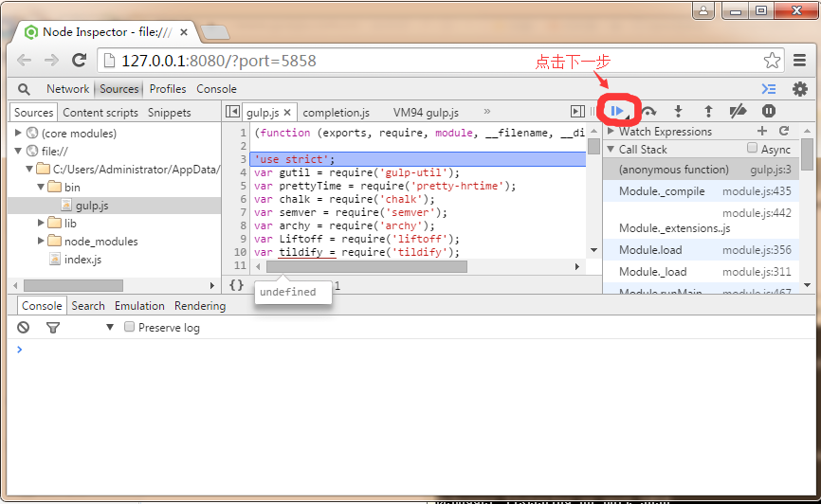Image resolution: width=821 pixels, height=504 pixels.
Task: Switch to the Profiles panel
Action: [168, 89]
